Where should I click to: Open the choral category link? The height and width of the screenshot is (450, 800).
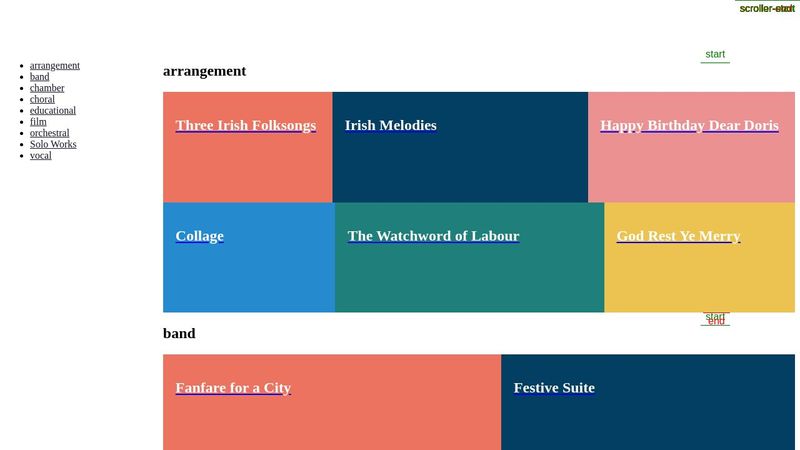tap(42, 99)
